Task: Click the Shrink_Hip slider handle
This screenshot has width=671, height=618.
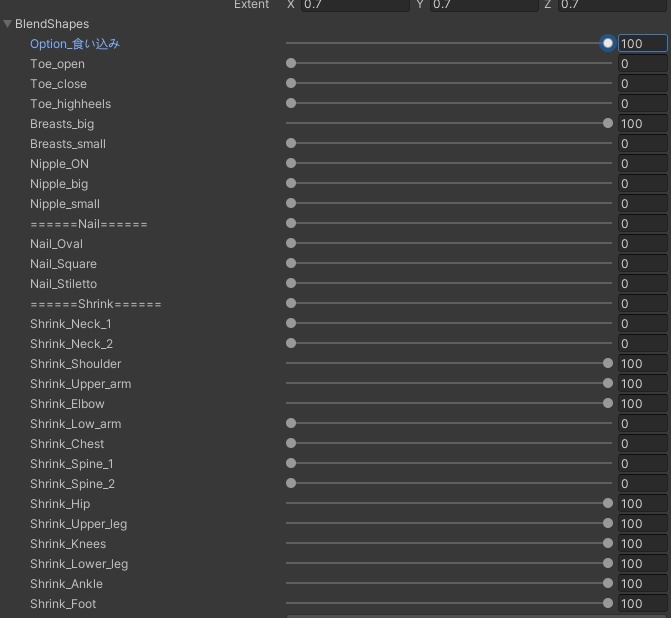Action: [608, 504]
